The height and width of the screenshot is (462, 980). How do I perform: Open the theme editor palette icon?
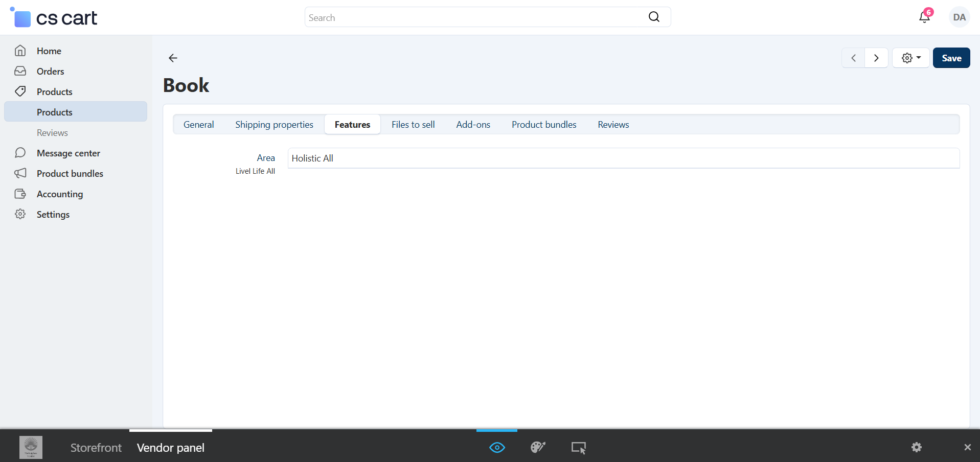pyautogui.click(x=538, y=448)
